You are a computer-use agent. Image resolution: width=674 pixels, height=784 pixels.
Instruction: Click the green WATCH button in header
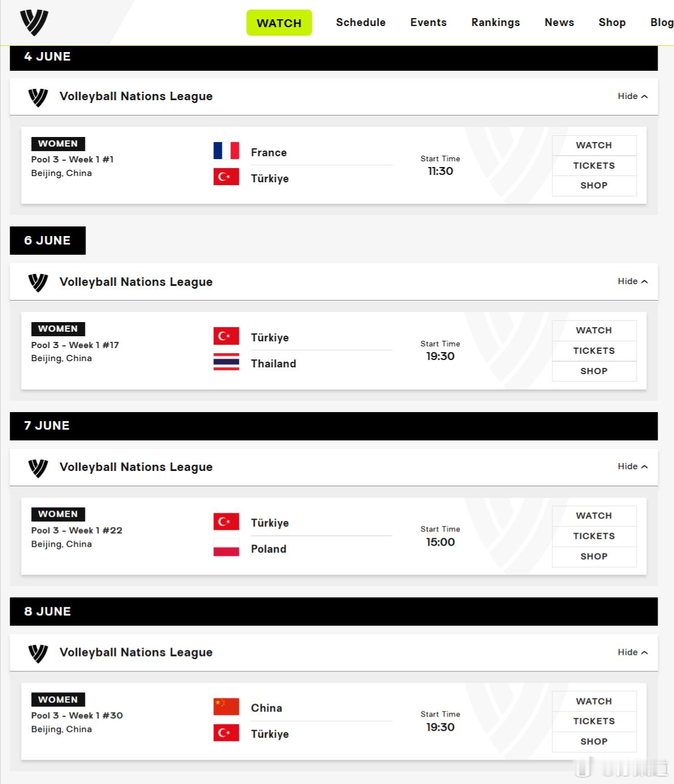tap(279, 23)
